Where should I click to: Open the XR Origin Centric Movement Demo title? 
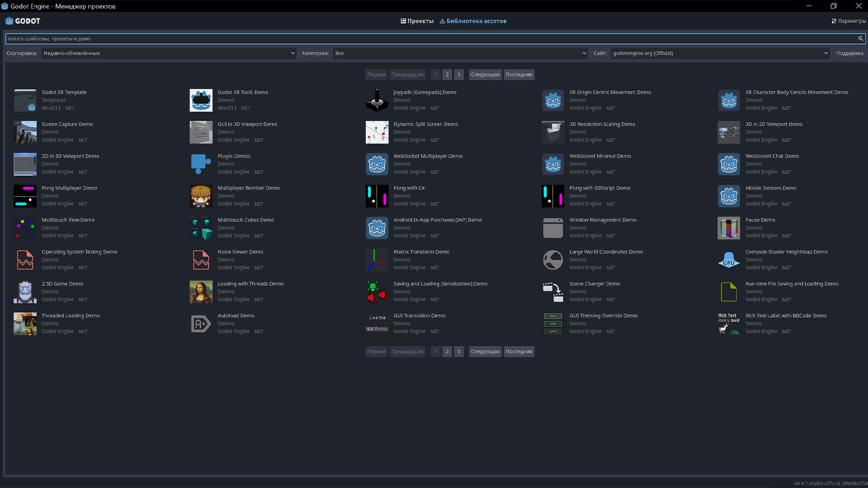click(x=610, y=92)
